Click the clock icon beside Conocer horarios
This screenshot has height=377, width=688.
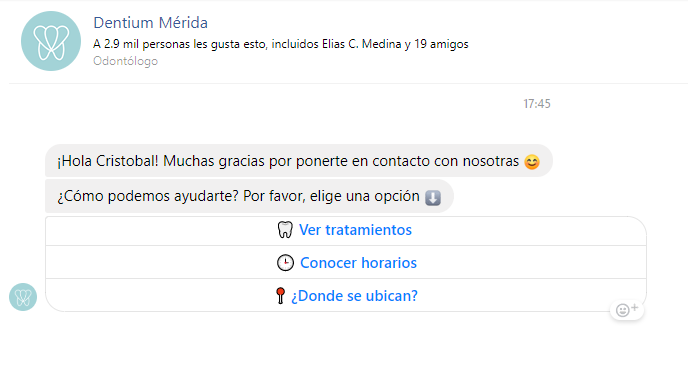285,262
